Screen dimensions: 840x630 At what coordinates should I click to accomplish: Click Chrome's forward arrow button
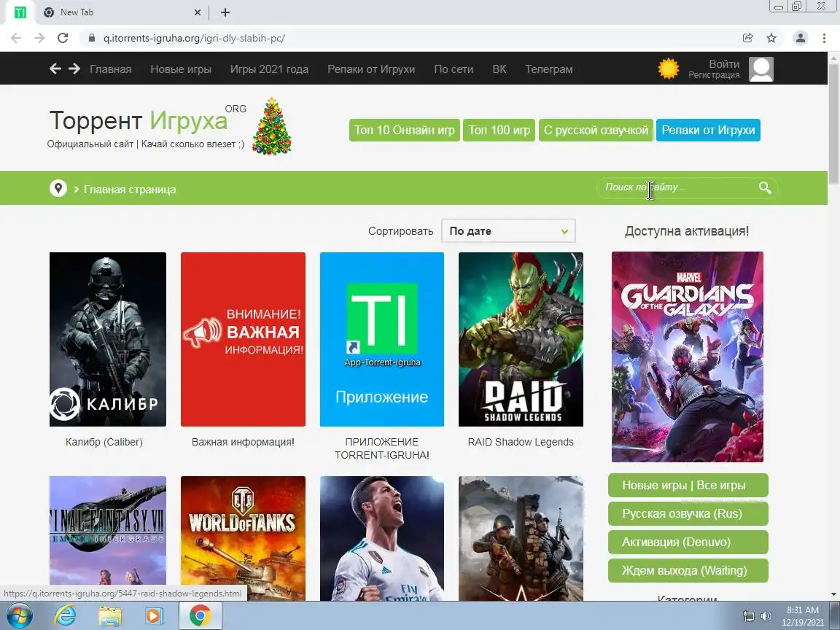(x=39, y=38)
